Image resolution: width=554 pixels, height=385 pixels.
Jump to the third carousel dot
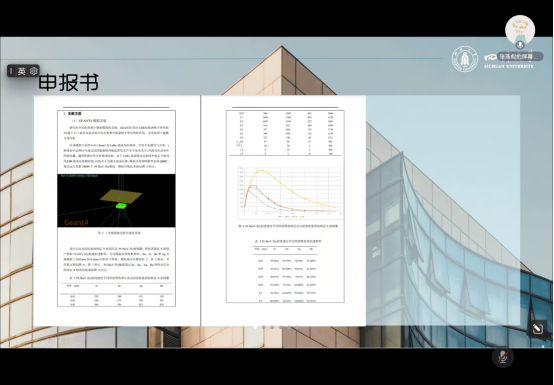272,327
